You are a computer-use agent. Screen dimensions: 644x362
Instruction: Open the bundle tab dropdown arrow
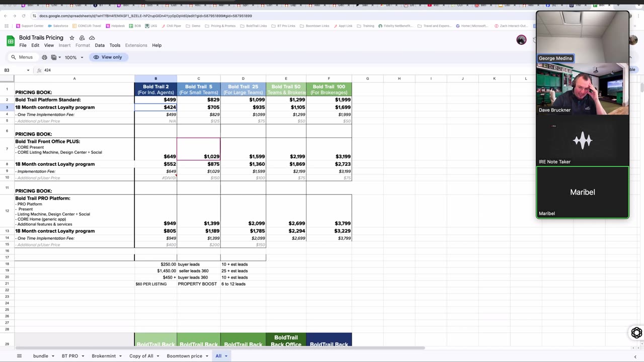point(53,356)
